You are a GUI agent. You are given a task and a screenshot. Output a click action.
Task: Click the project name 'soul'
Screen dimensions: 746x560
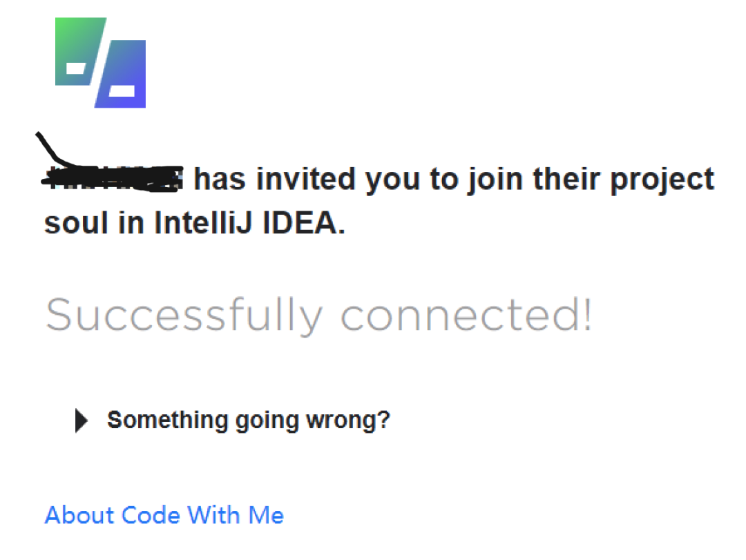[x=76, y=222]
